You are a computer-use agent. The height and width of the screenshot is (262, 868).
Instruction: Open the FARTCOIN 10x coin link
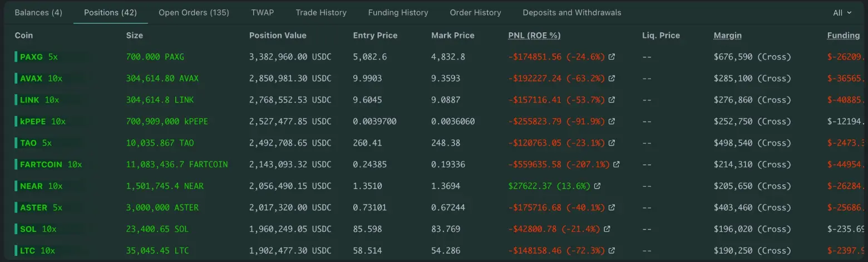click(x=51, y=164)
